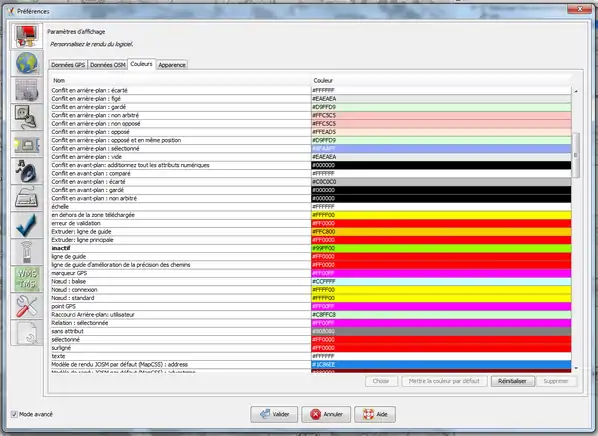Select the marqueur GPS magenta color row
This screenshot has height=436, width=598.
(311, 273)
